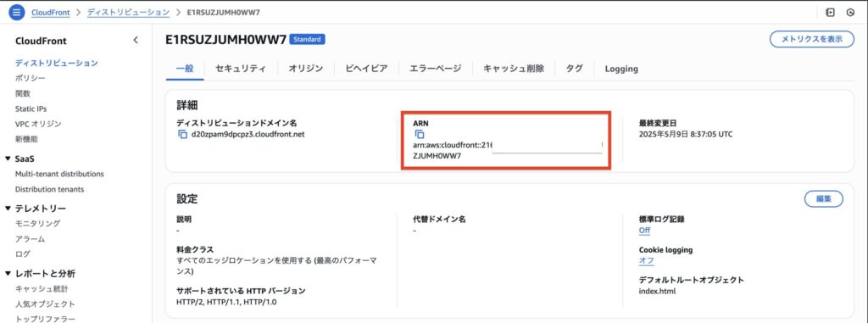Image resolution: width=868 pixels, height=323 pixels.
Task: Open VPC オリジン in the sidebar
Action: coord(38,124)
